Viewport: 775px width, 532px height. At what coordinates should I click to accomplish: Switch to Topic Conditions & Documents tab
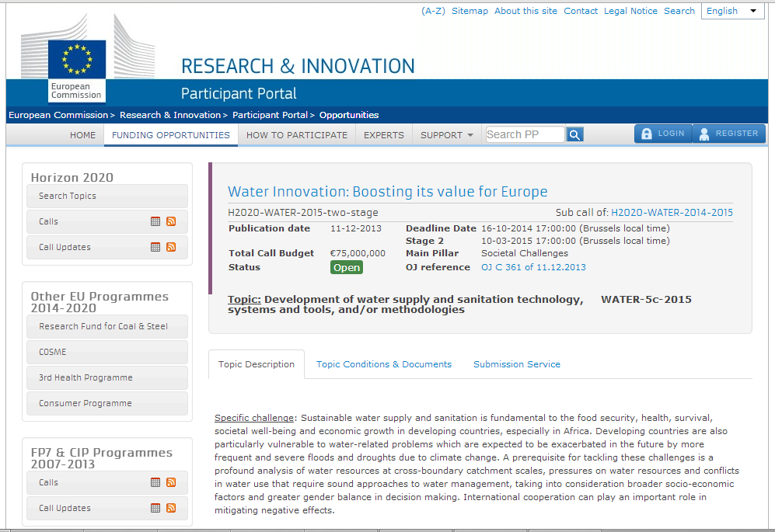(383, 364)
